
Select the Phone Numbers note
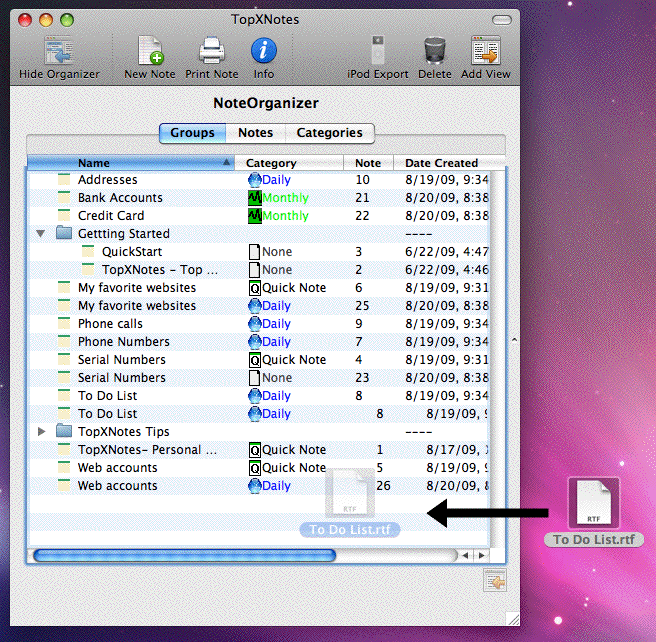259,342
